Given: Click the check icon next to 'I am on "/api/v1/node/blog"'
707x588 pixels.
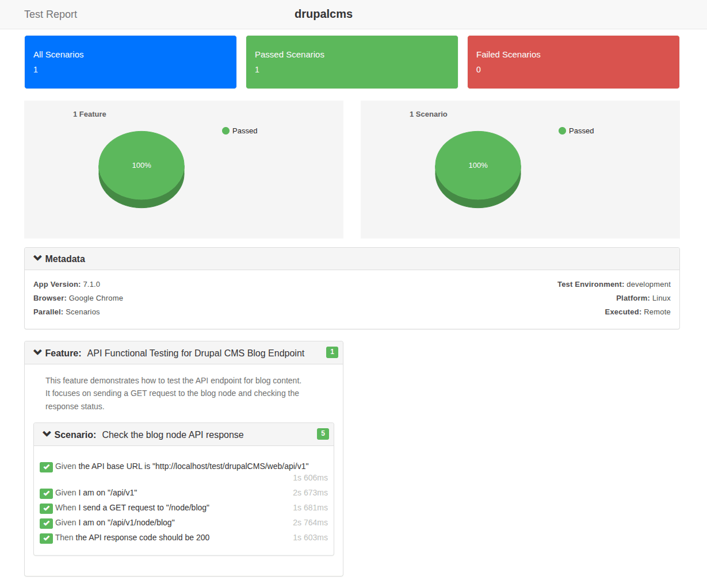Looking at the screenshot, I should 46,523.
